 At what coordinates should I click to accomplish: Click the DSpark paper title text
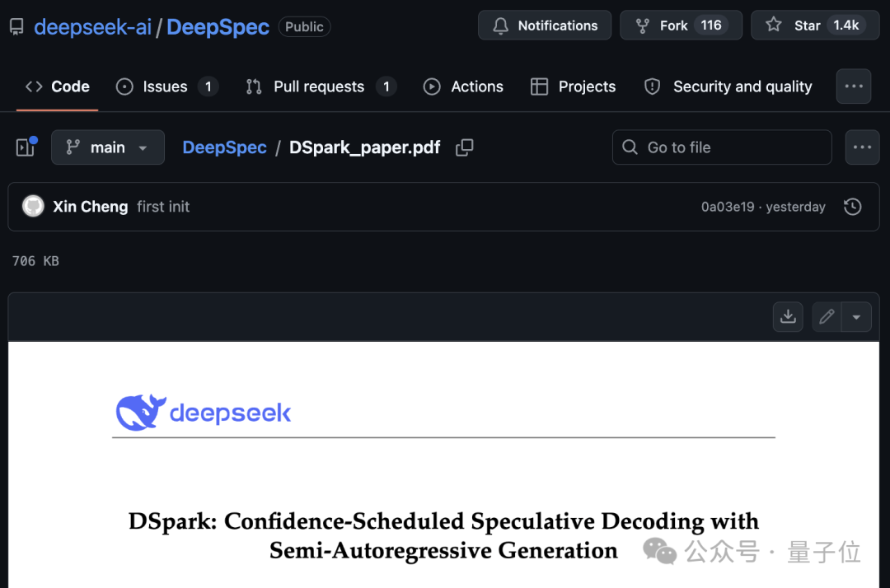tap(443, 536)
